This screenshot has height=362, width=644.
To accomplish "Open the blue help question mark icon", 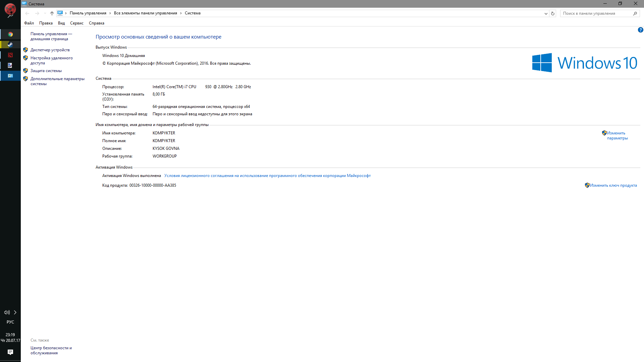I will point(640,30).
